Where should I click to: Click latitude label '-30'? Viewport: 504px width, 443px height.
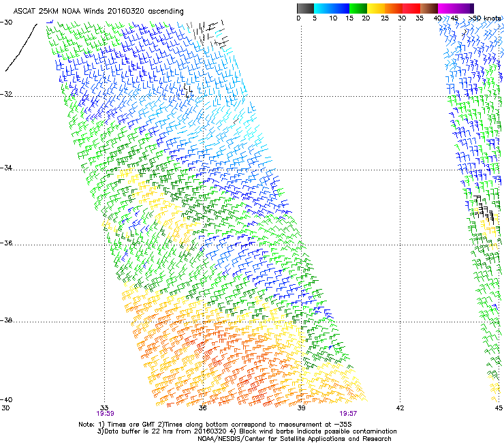coord(6,22)
